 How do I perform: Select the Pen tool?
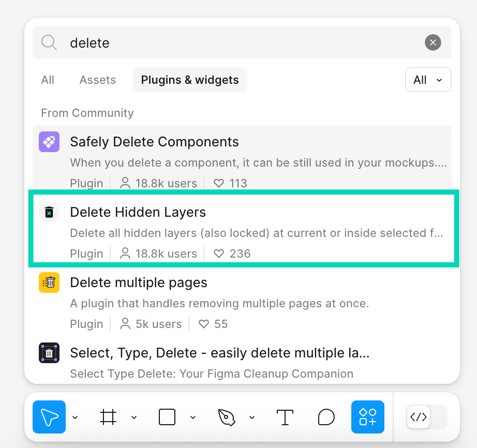click(x=227, y=417)
